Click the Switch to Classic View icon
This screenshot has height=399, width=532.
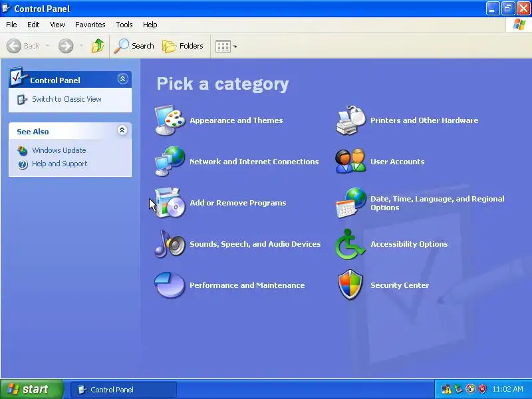pyautogui.click(x=22, y=99)
